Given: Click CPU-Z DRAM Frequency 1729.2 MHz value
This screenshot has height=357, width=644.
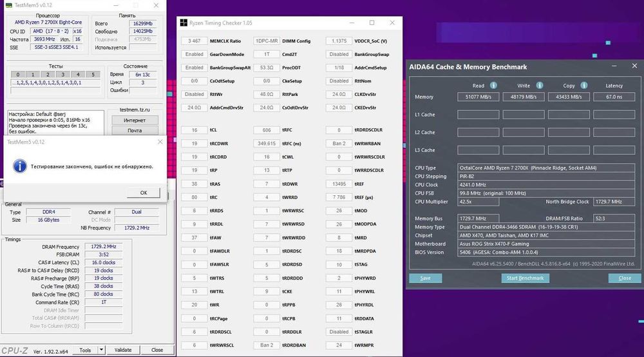Looking at the screenshot, I should pos(104,247).
